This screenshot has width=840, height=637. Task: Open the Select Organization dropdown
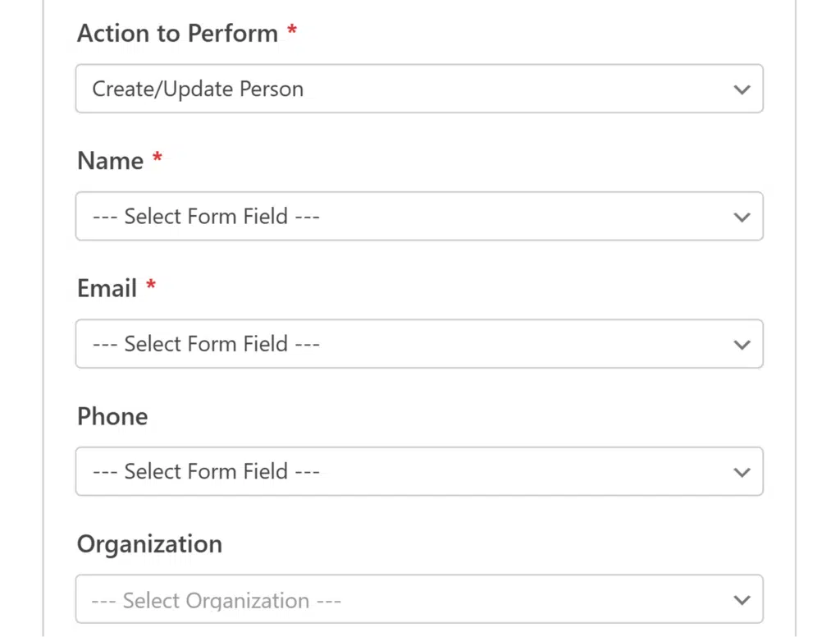pos(419,599)
